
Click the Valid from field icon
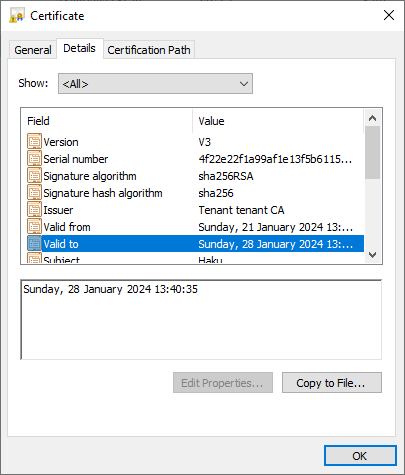pyautogui.click(x=34, y=227)
